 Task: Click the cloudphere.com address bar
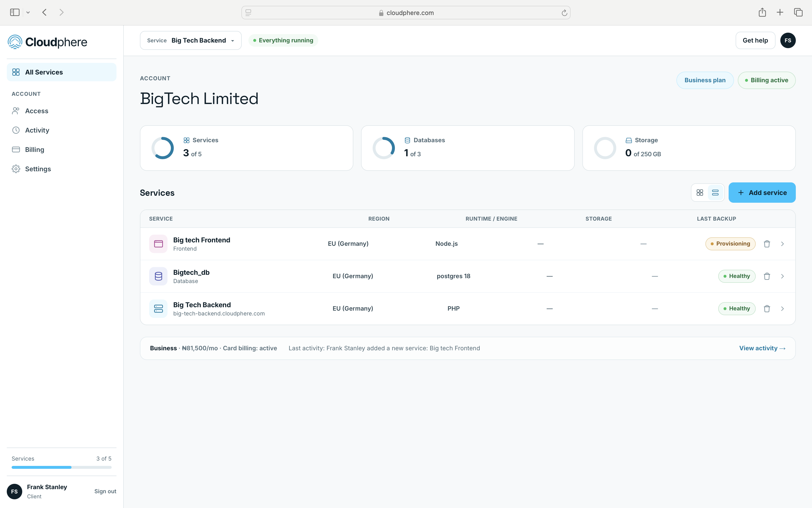pos(406,13)
